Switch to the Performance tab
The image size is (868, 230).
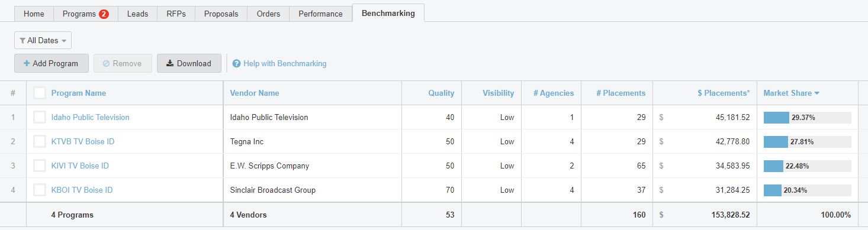point(320,14)
